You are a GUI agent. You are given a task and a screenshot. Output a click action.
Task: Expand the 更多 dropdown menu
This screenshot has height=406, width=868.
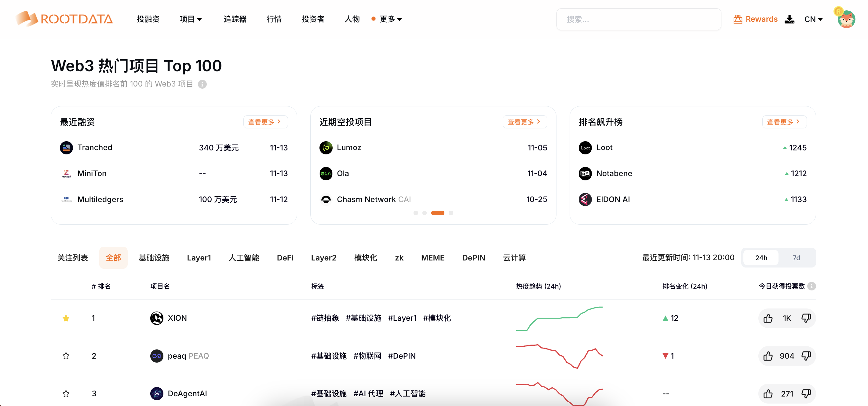click(391, 19)
